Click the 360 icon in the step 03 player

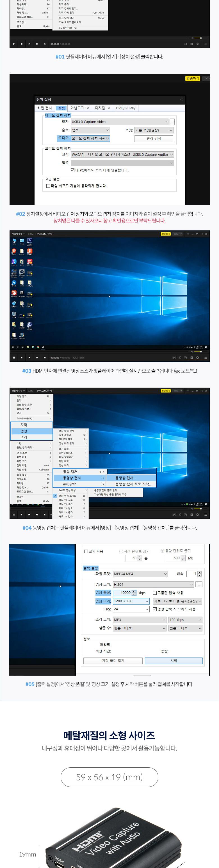(174, 358)
